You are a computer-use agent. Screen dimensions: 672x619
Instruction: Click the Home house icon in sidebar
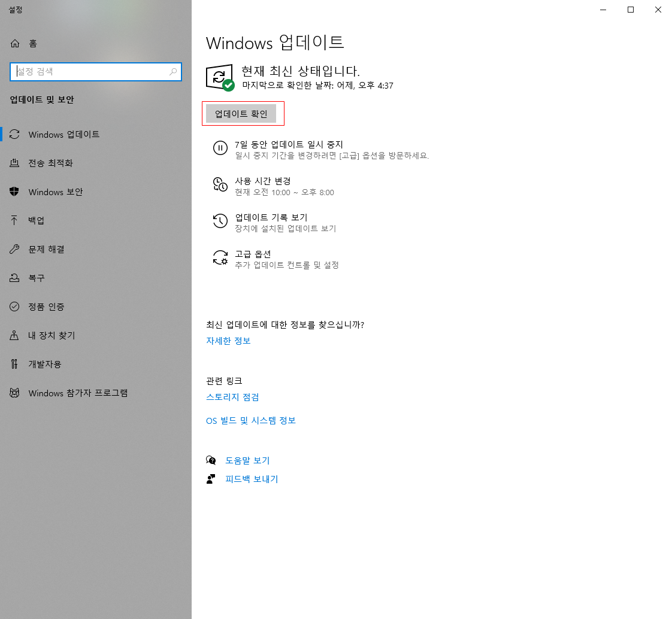[x=15, y=43]
